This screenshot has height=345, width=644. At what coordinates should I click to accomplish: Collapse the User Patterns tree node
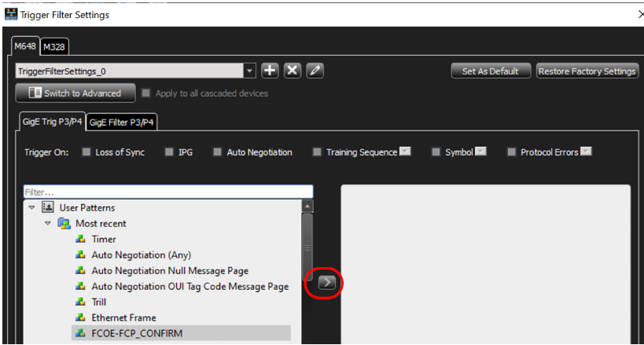click(x=31, y=207)
